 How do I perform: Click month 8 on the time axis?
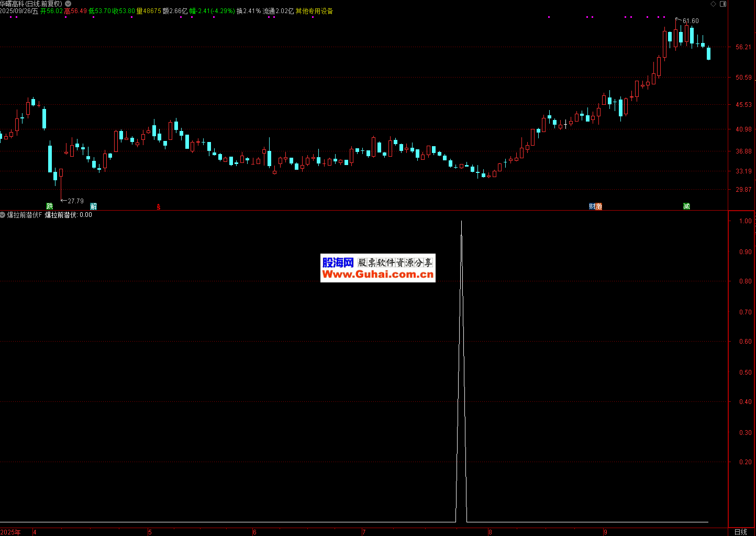(x=490, y=532)
